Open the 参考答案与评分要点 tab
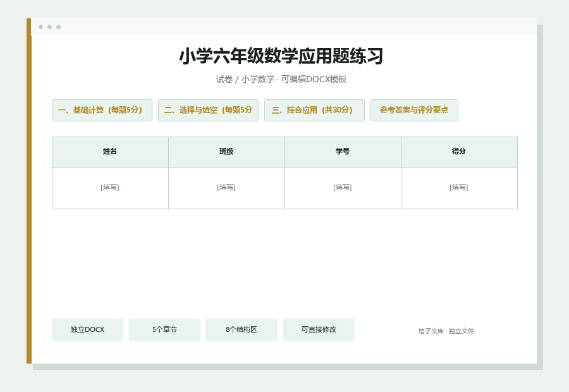The width and height of the screenshot is (569, 392). [414, 111]
